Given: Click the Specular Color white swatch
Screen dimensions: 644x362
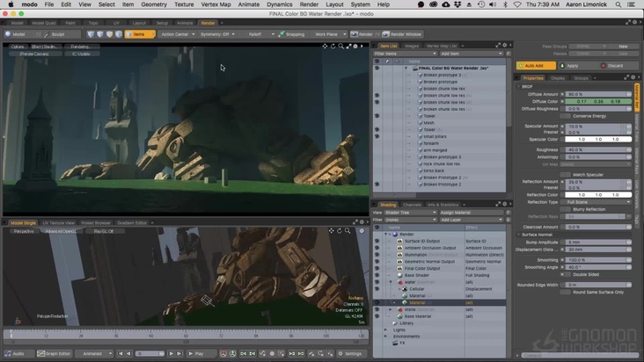Looking at the screenshot, I should point(598,140).
